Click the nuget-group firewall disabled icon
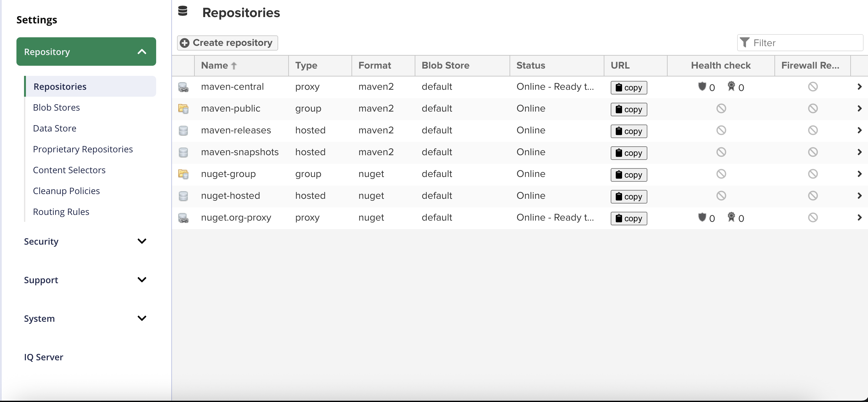Image resolution: width=868 pixels, height=402 pixels. click(812, 174)
